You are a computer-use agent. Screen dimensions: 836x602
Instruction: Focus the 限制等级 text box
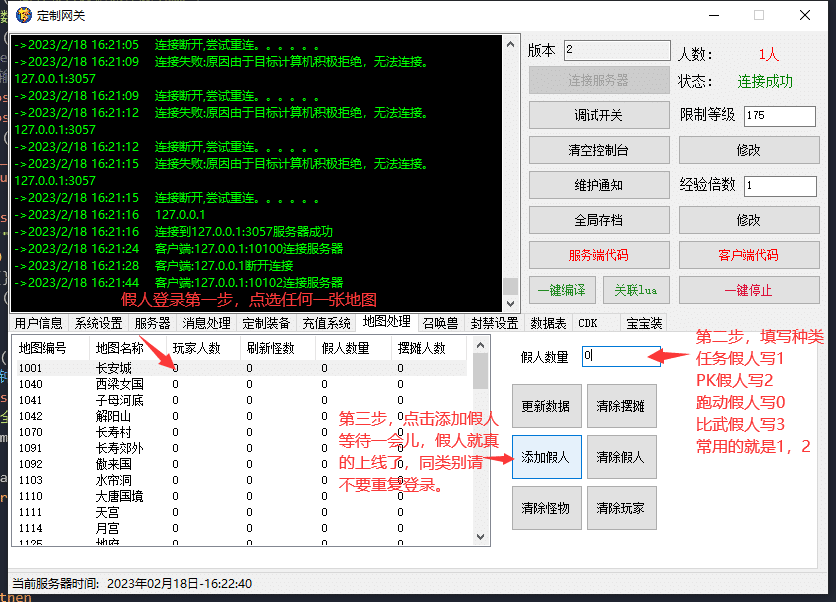[779, 115]
